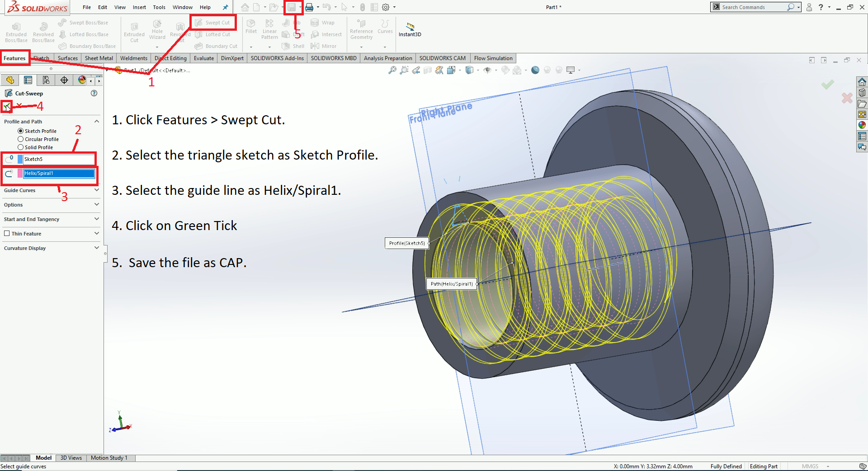The width and height of the screenshot is (868, 471).
Task: Click the Cut-Sweep help question mark
Action: pos(94,93)
